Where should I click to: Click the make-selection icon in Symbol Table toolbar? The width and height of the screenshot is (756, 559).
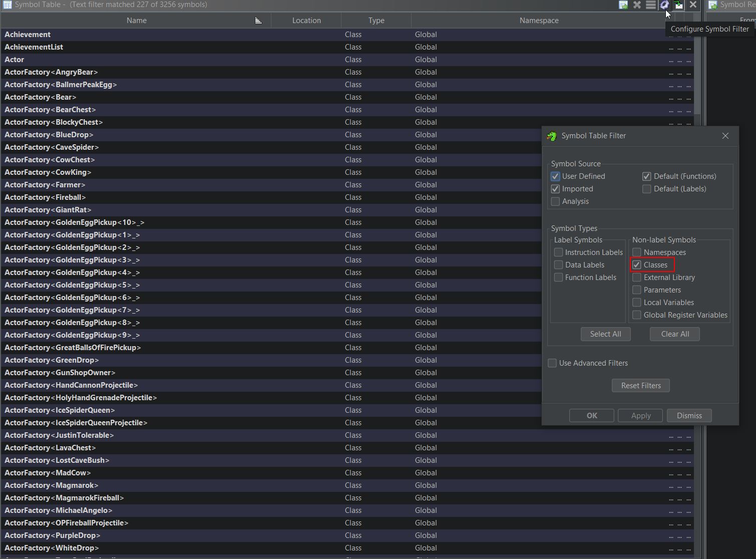coord(623,5)
